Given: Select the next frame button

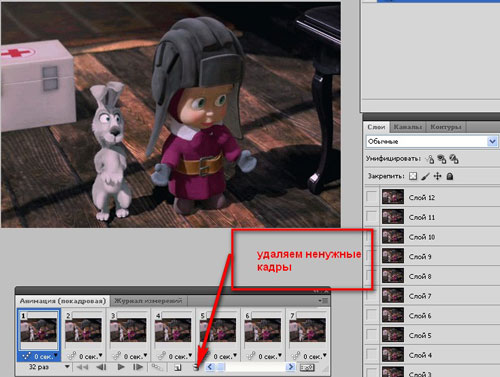Looking at the screenshot, I should click(x=138, y=367).
